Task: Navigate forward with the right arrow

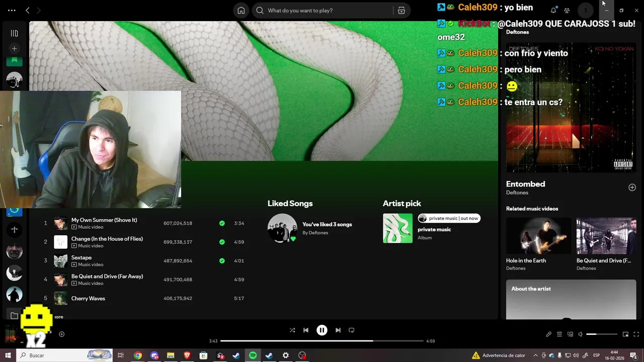Action: coord(39,11)
